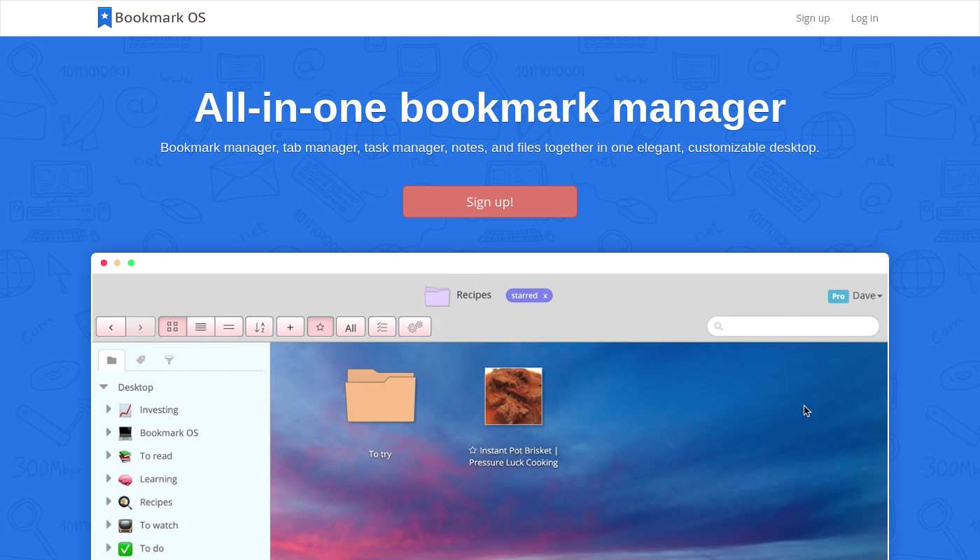
Task: Click the Sign up link in the navbar
Action: point(813,18)
